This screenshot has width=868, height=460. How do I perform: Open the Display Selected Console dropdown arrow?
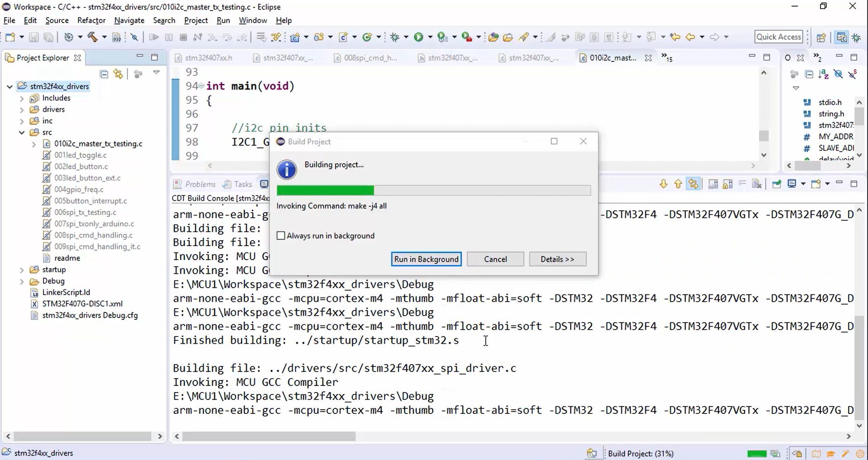[803, 184]
